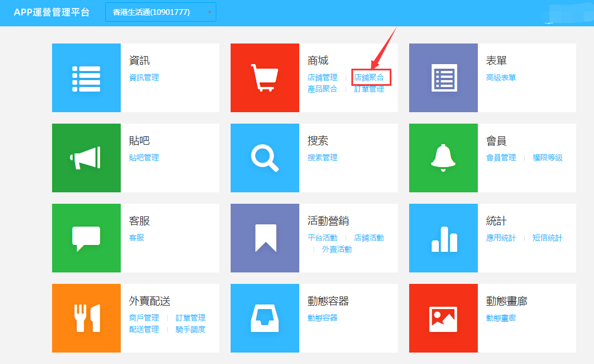
Task: Open the 高級表單 link
Action: [x=501, y=78]
